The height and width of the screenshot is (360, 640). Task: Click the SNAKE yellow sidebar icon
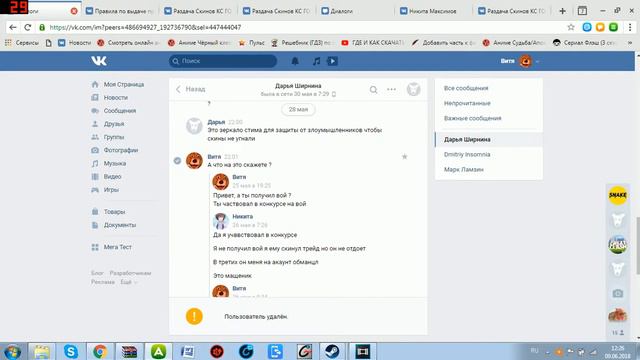click(618, 195)
